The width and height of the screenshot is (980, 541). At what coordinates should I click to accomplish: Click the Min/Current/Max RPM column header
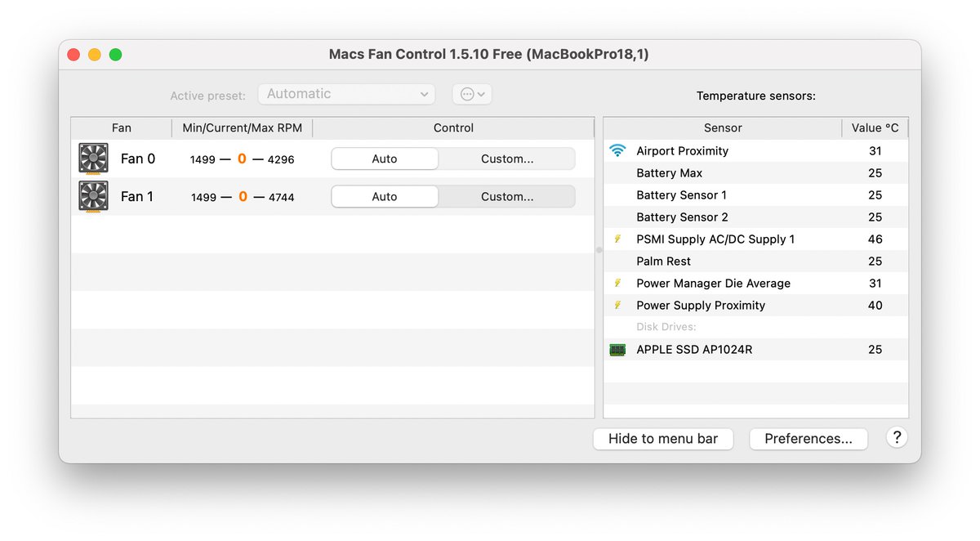click(x=242, y=127)
